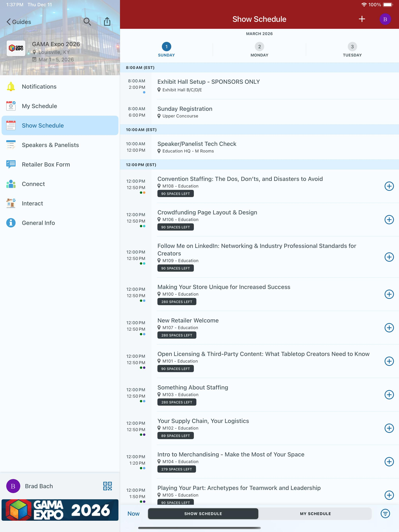This screenshot has height=532, width=399.
Task: Switch to MY SCHEDULE segment
Action: 315,514
